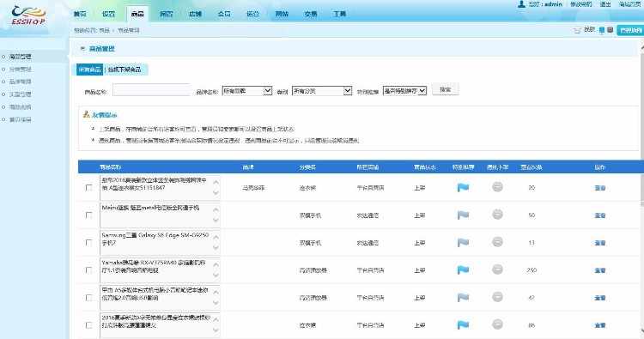The image size is (644, 339).
Task: Click the down arrow in the Meizu name textarea
Action: point(216,221)
